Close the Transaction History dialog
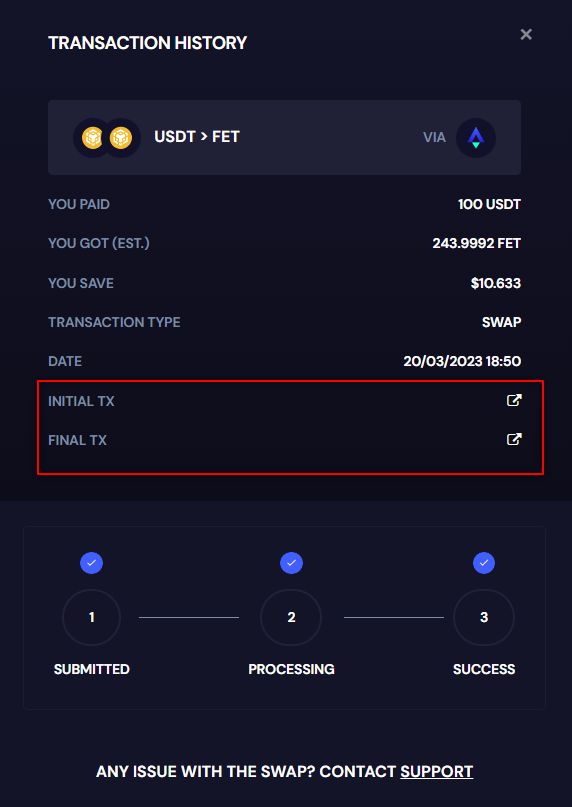The width and height of the screenshot is (572, 807). click(x=526, y=34)
